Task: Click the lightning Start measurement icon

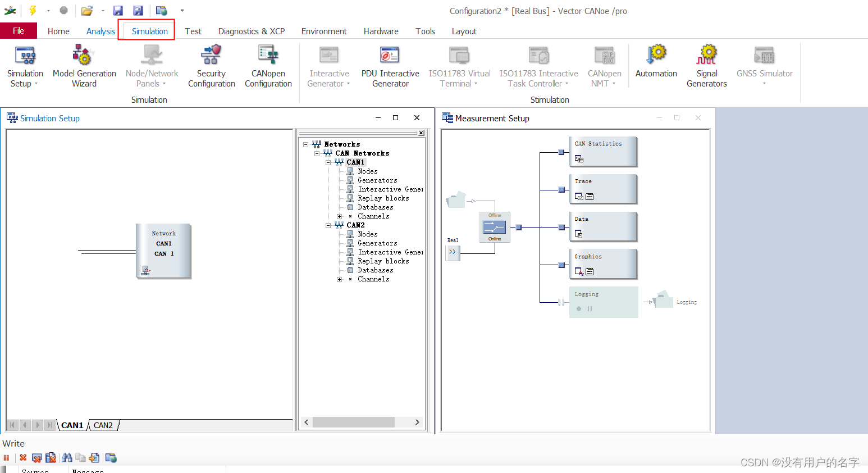Action: [33, 10]
